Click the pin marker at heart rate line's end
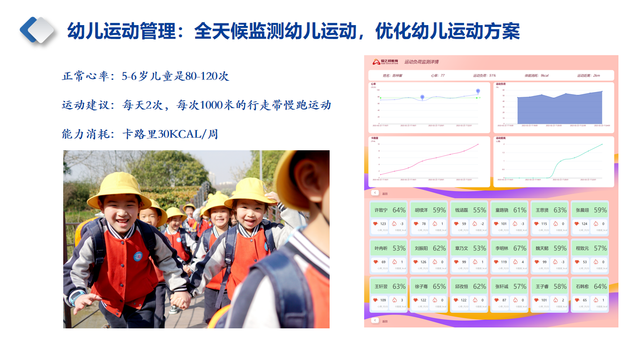This screenshot has height=362, width=644. tap(478, 91)
